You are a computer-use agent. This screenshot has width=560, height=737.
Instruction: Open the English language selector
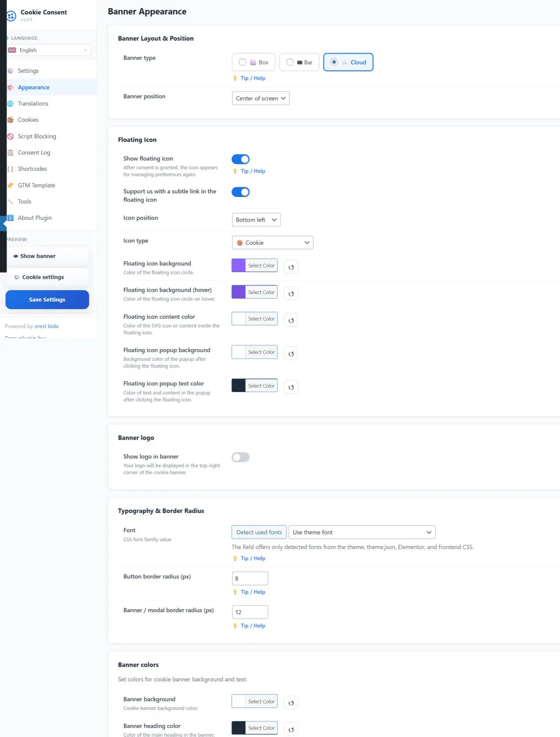49,50
